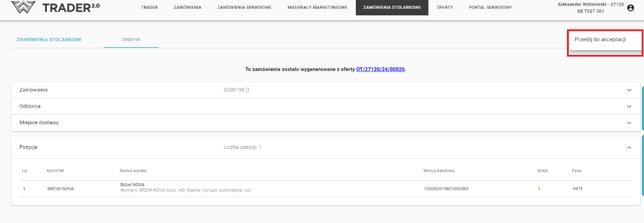The width and height of the screenshot is (644, 223).
Task: Open offer link OT/27120/24/00026
Action: point(381,70)
